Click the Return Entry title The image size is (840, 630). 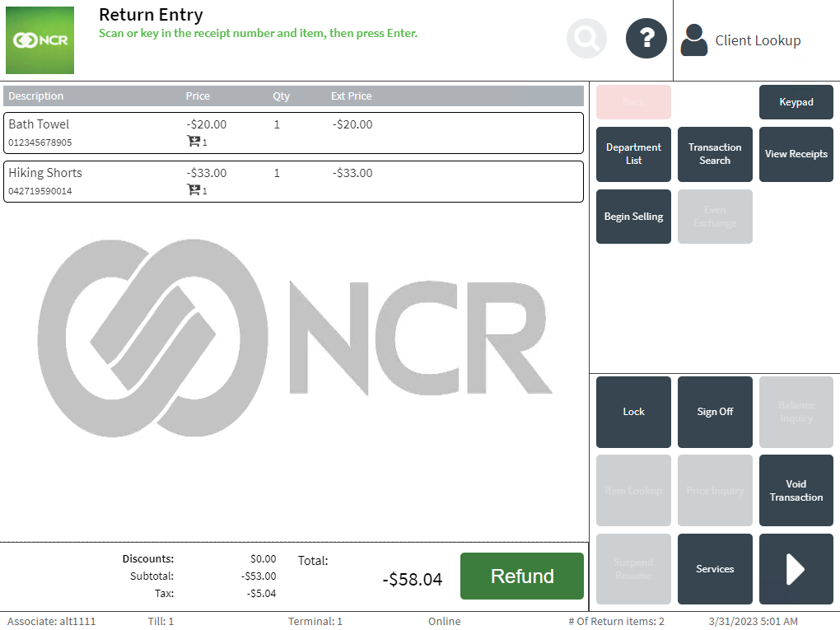click(151, 15)
